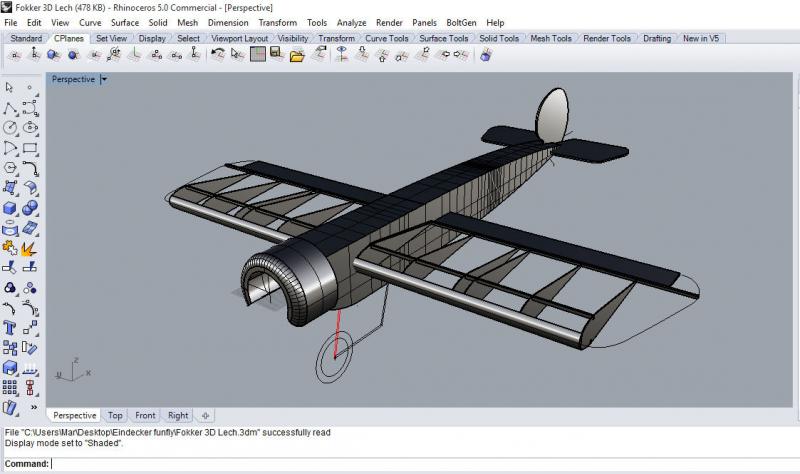Switch to the Right viewport tab
Image resolution: width=800 pixels, height=474 pixels.
pos(178,415)
